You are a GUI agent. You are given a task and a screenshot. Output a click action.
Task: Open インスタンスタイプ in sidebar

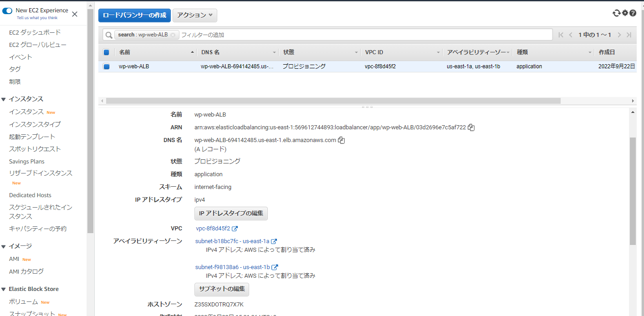coord(35,124)
